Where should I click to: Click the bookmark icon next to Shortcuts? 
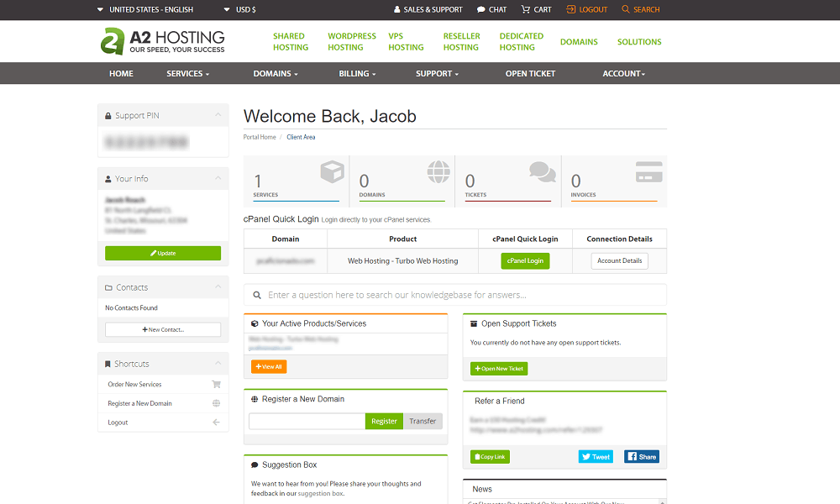(x=108, y=365)
